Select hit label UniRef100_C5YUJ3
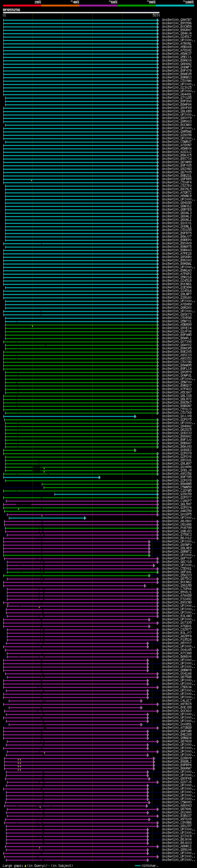The image size is (197, 868). point(177,410)
